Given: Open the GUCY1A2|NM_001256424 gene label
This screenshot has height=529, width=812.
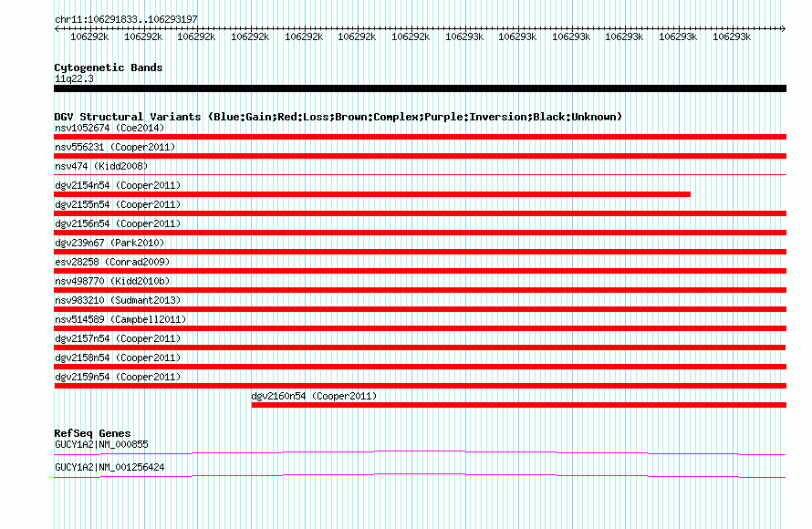Looking at the screenshot, I should point(109,467).
